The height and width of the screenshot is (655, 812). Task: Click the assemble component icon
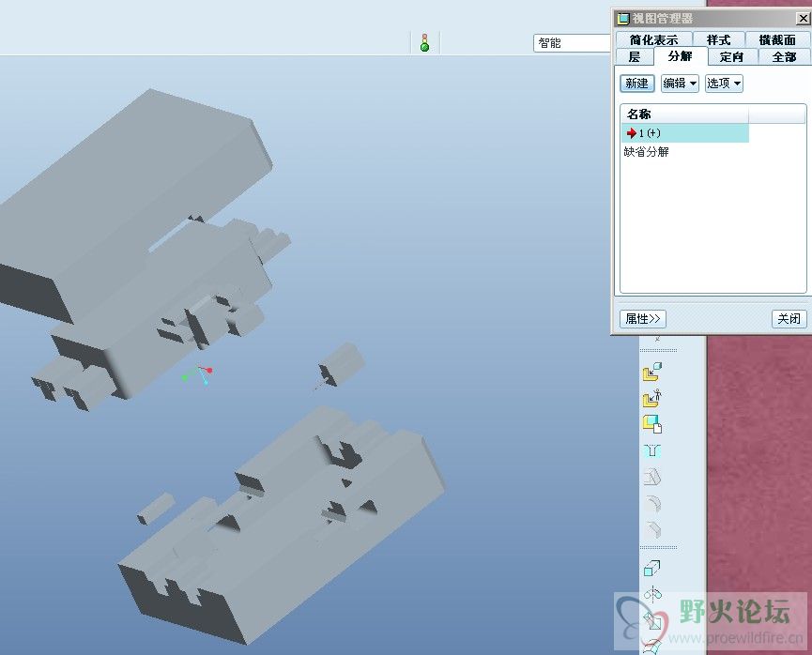652,372
